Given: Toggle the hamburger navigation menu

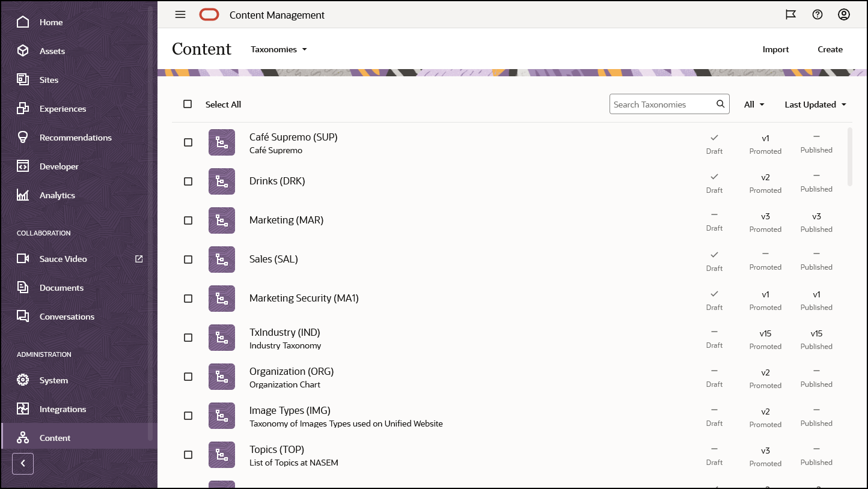Looking at the screenshot, I should [x=180, y=15].
